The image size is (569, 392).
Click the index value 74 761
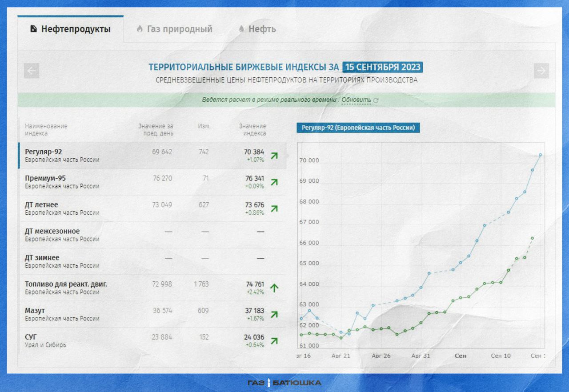point(255,284)
